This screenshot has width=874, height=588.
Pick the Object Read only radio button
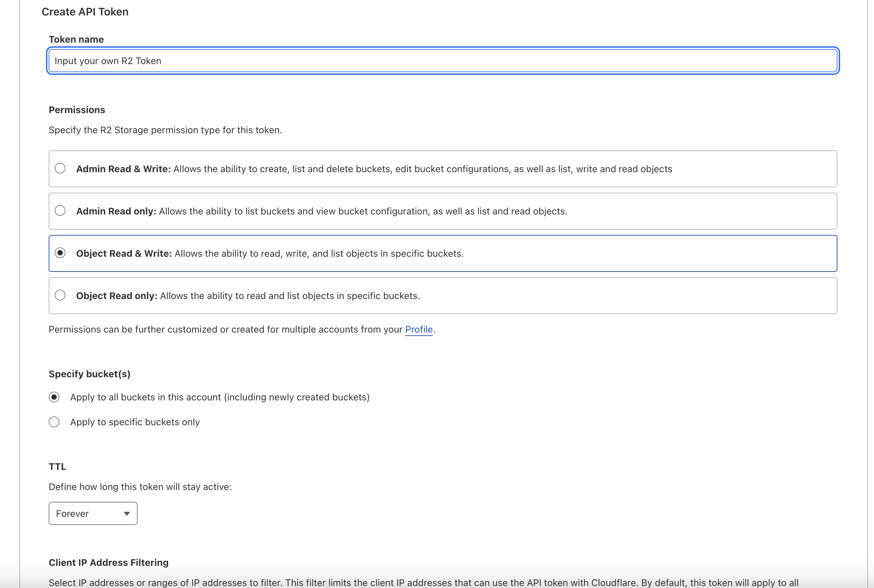(x=60, y=295)
